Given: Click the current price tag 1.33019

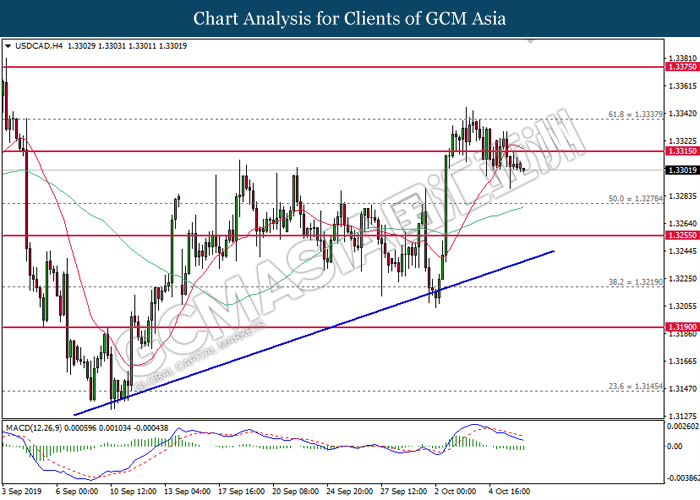Looking at the screenshot, I should point(682,170).
